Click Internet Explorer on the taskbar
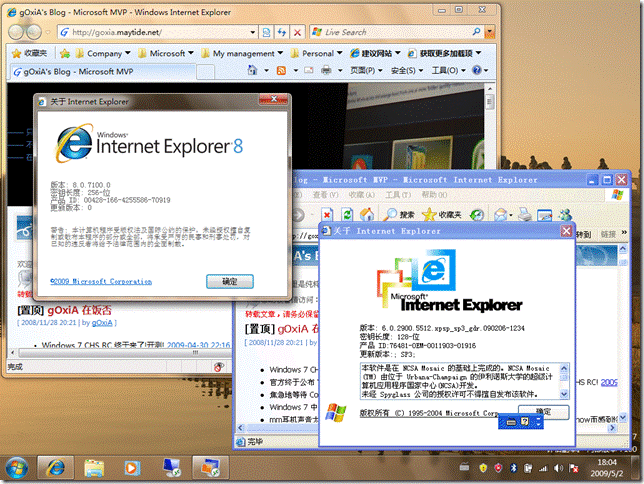 (56, 468)
